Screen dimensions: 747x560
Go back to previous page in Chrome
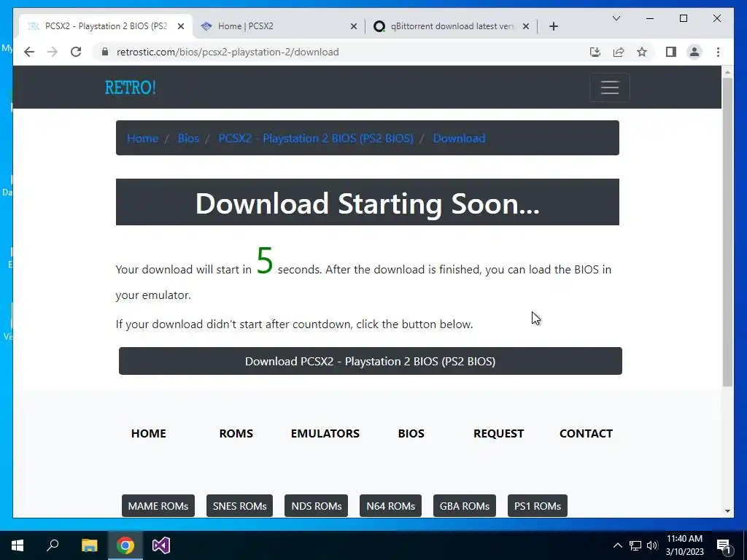pos(29,52)
